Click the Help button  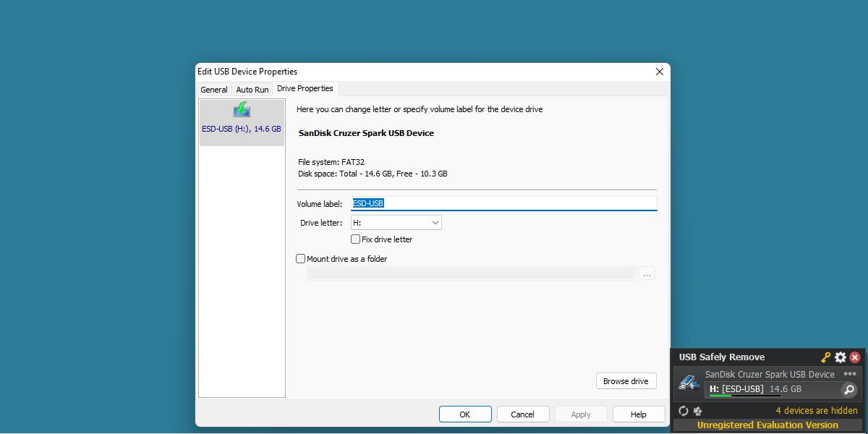point(639,414)
